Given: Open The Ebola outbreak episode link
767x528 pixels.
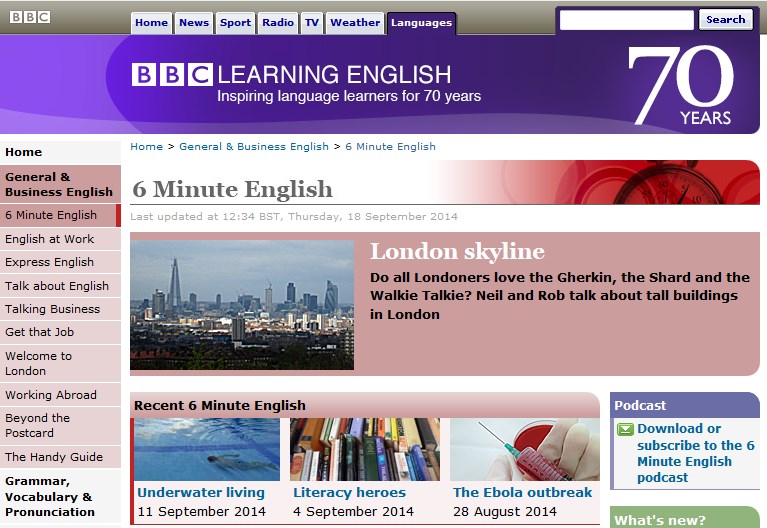Looking at the screenshot, I should pos(522,492).
